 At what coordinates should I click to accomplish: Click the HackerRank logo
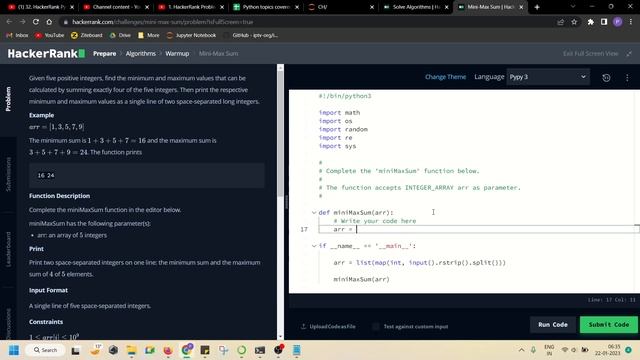pyautogui.click(x=46, y=53)
